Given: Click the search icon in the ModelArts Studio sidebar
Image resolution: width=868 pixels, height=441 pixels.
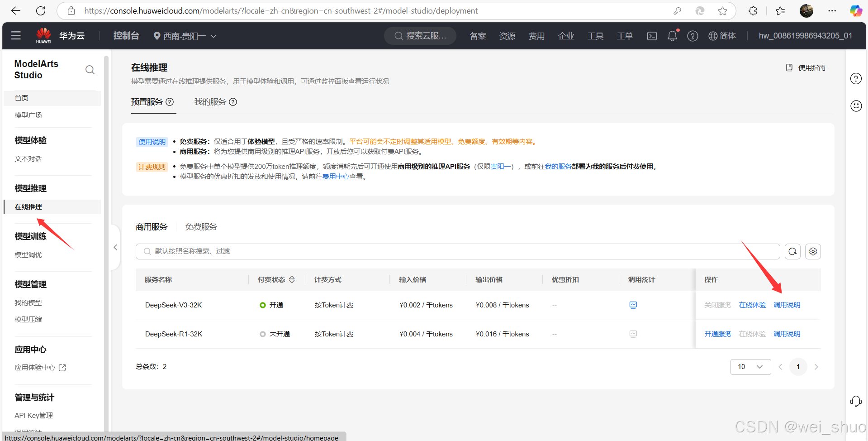Looking at the screenshot, I should (90, 70).
